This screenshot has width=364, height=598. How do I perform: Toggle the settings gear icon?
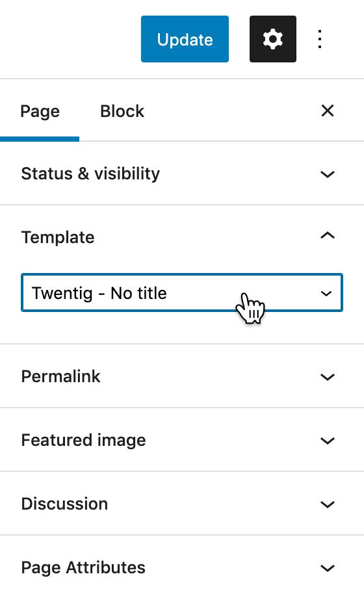273,39
